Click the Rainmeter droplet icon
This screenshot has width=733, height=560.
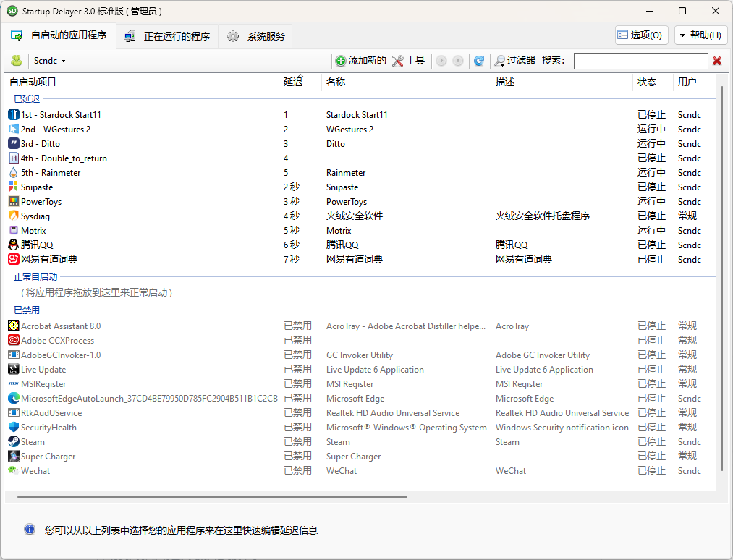coord(14,172)
